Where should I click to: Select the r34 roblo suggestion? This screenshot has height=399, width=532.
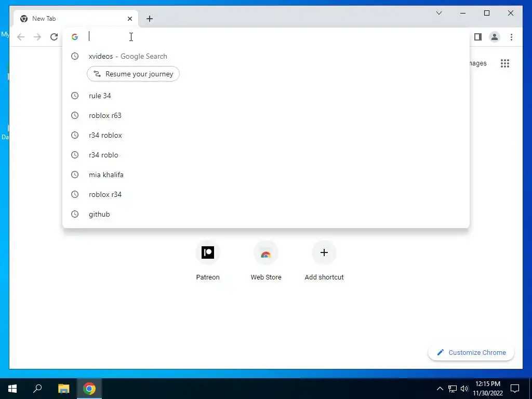[x=266, y=155]
